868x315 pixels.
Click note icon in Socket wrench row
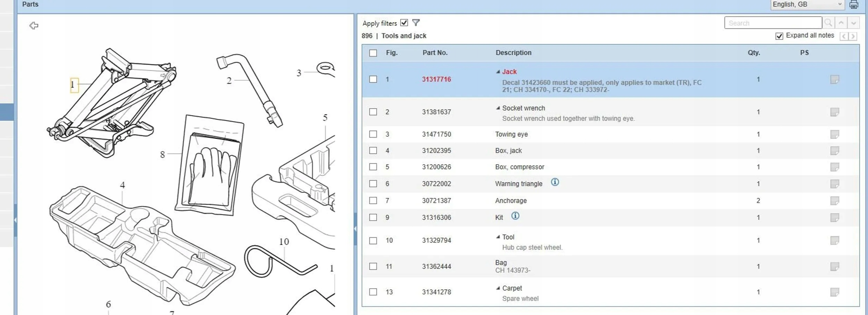(x=835, y=112)
